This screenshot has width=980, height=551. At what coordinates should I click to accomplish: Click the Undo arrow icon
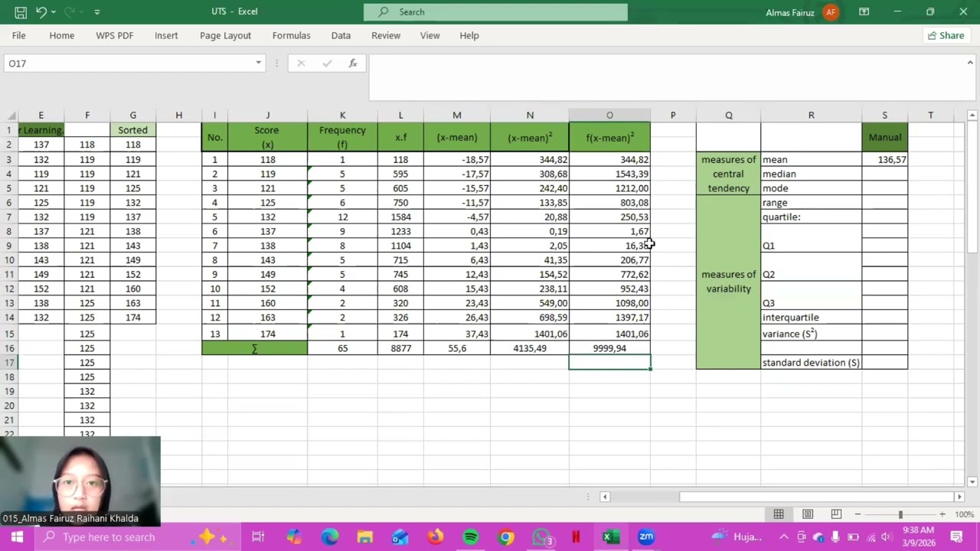(x=41, y=12)
